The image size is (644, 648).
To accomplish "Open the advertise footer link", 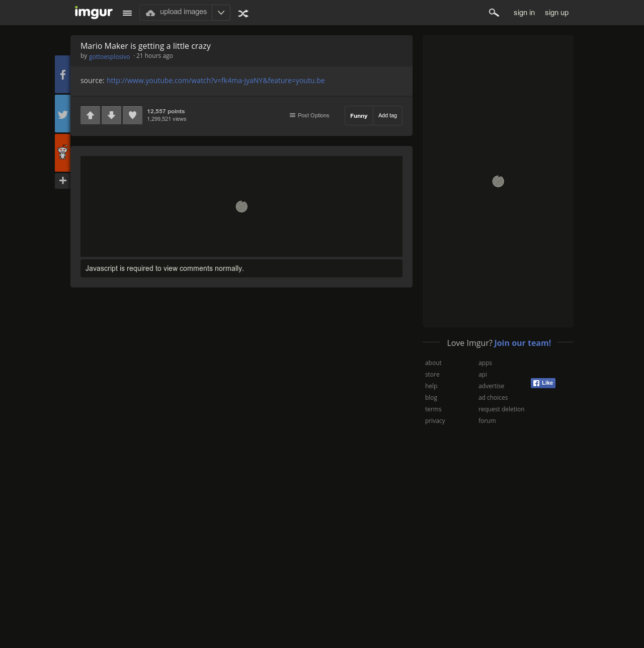I will (491, 386).
